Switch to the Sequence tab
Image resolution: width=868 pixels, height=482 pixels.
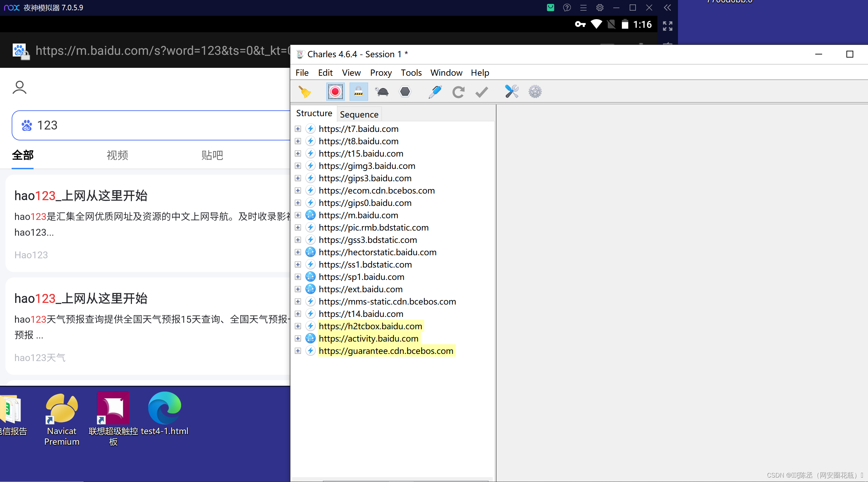click(x=359, y=114)
